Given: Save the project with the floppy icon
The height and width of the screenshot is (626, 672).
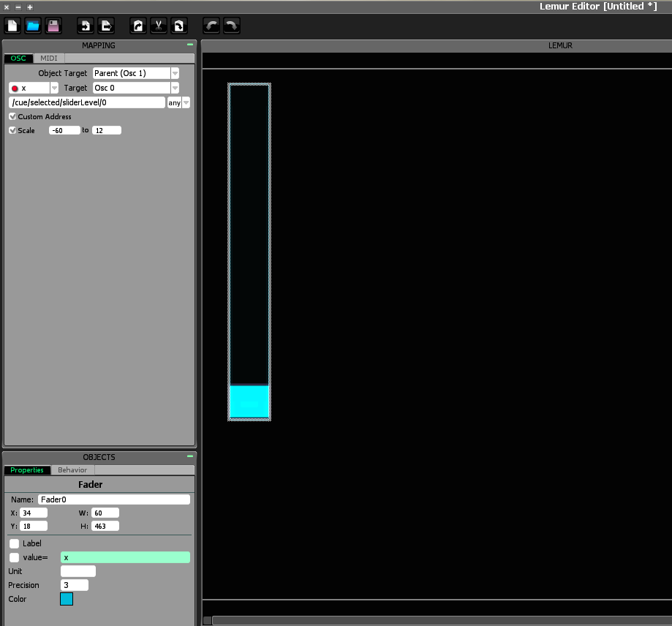Looking at the screenshot, I should click(53, 26).
